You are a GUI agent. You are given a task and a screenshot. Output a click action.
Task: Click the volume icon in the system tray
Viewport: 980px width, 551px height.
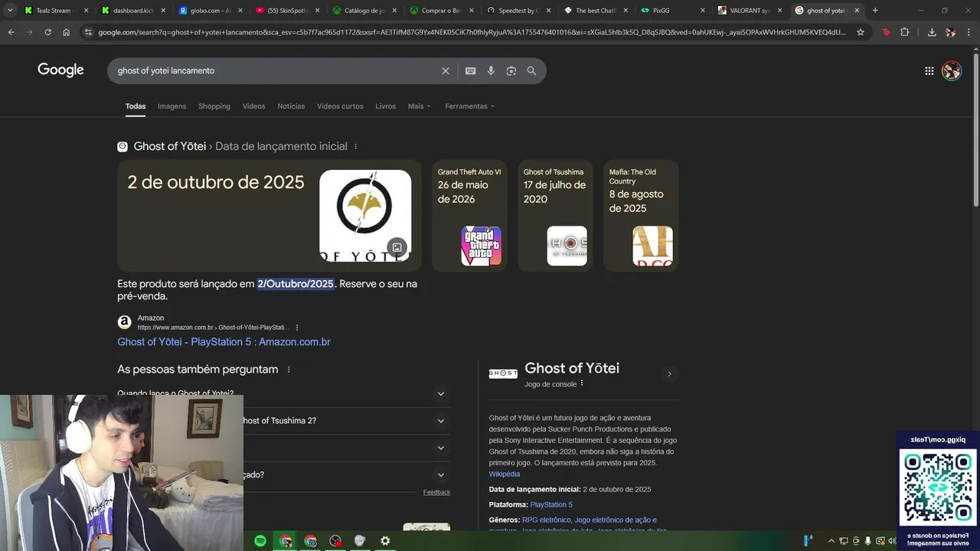point(892,541)
